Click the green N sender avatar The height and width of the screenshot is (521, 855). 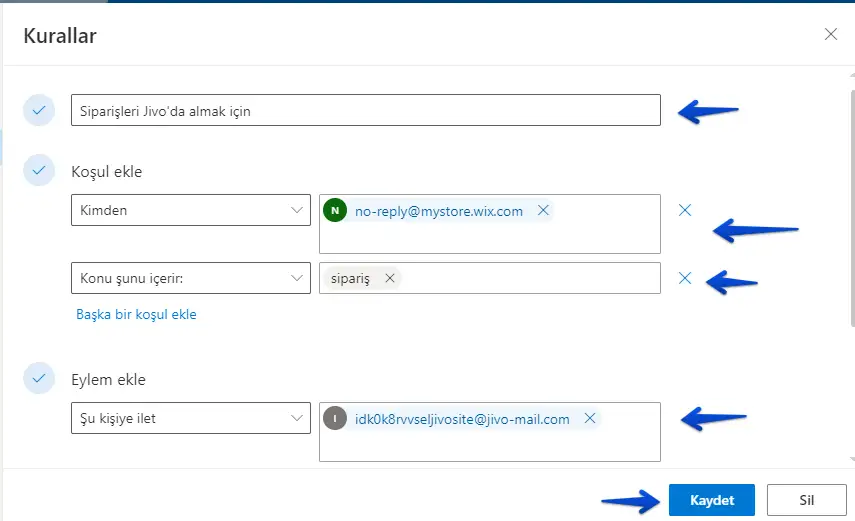[x=335, y=211]
